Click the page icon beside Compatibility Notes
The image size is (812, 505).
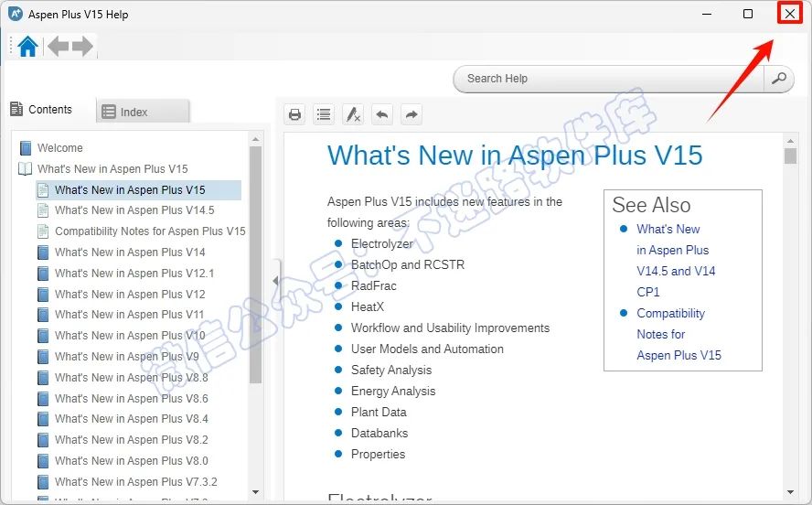[x=43, y=231]
